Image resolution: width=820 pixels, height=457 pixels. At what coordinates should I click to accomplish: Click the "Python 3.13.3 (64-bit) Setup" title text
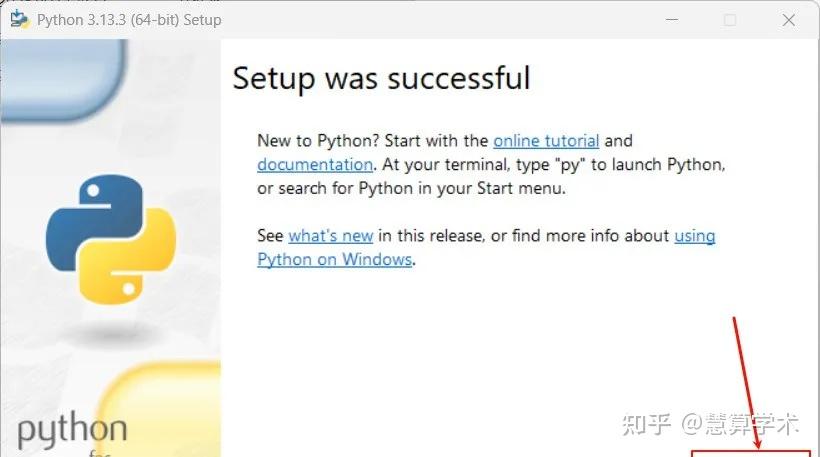click(x=129, y=20)
